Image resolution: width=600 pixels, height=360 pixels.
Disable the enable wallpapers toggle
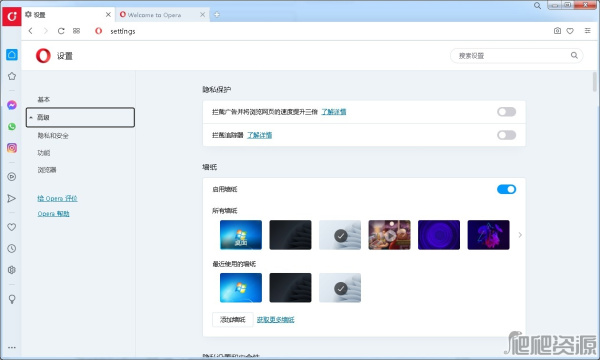(507, 189)
